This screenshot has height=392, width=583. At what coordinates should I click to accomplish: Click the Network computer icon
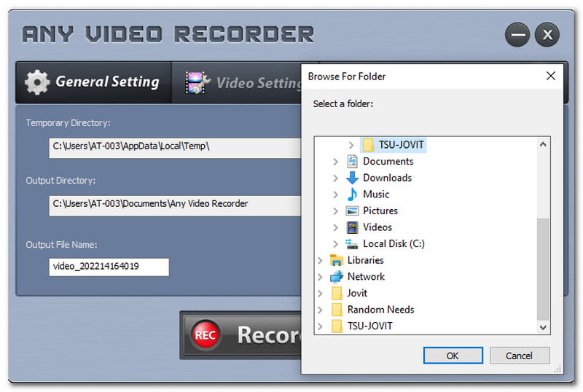coord(337,276)
